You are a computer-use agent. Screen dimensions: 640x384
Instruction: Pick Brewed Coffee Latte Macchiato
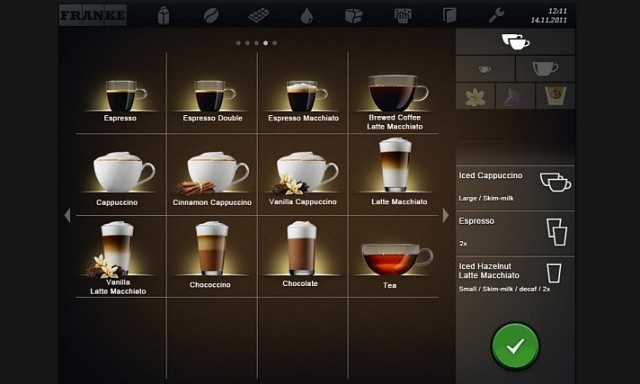(395, 102)
